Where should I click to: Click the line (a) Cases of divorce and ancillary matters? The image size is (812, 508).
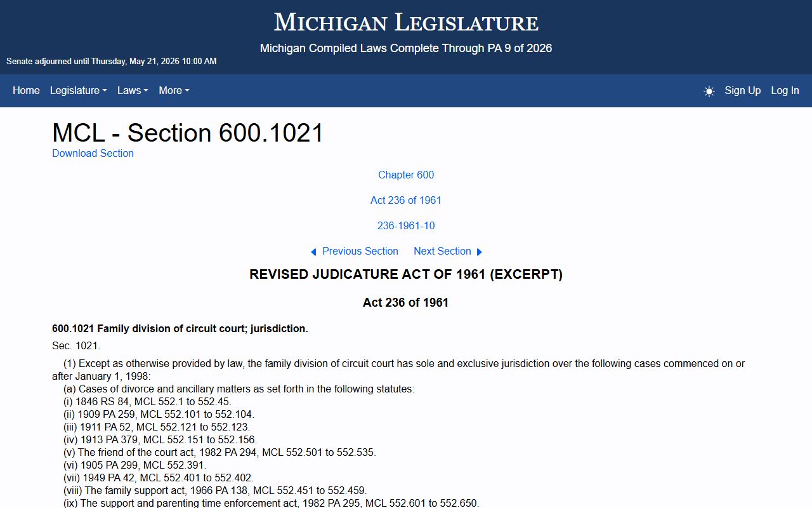tap(239, 389)
